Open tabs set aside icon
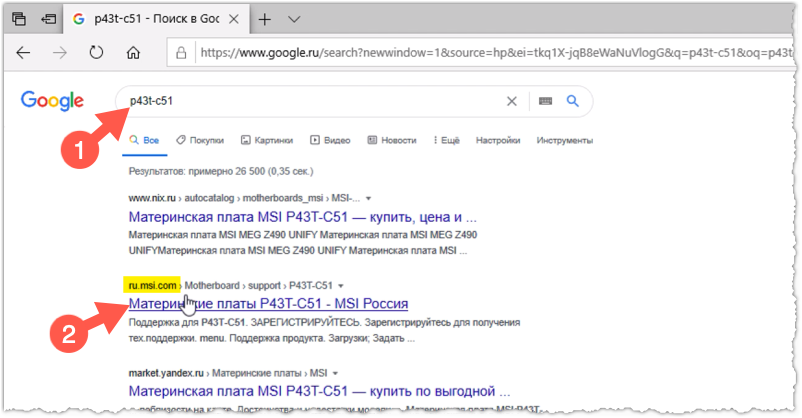 [19, 19]
